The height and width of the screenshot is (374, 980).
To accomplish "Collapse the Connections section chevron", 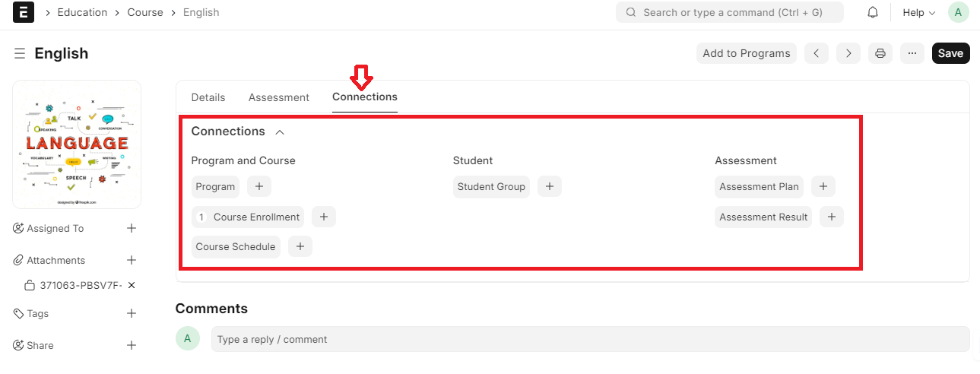I will (280, 132).
